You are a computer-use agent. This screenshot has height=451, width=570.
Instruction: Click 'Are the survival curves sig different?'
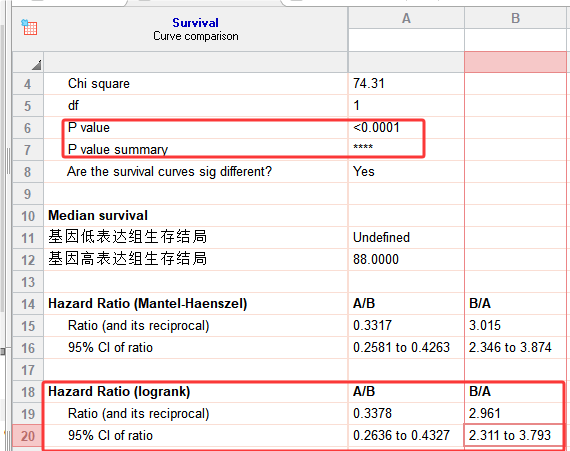click(x=169, y=172)
